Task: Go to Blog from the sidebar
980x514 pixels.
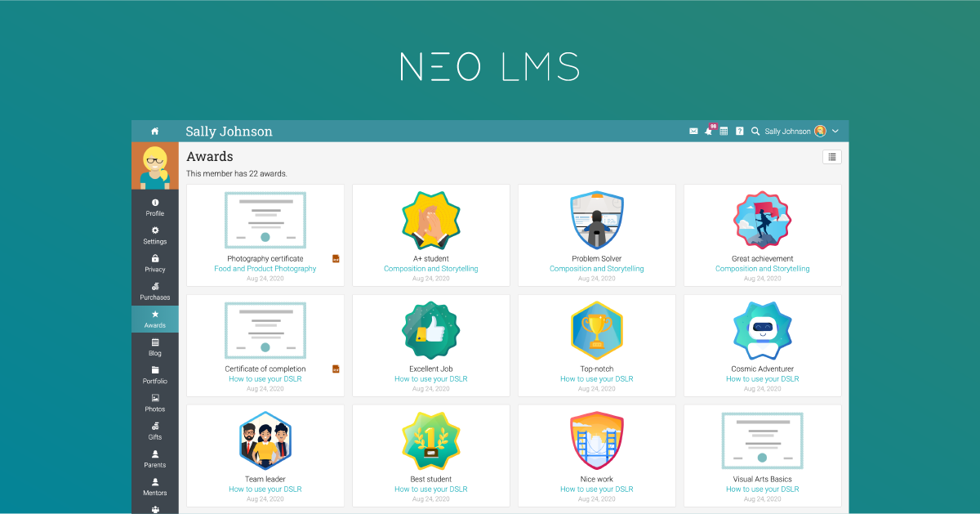Action: (x=154, y=341)
